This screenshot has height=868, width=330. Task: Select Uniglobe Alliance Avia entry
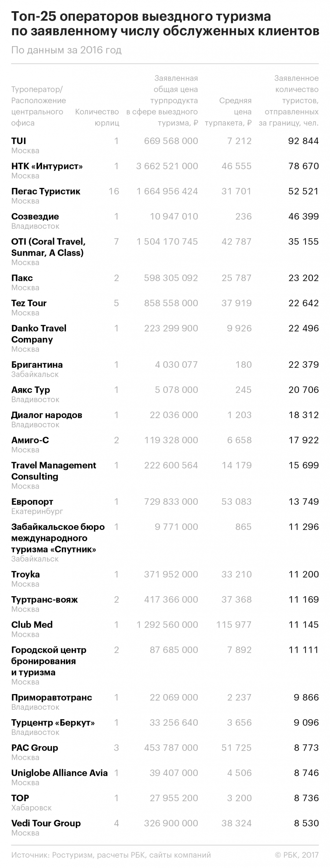[59, 772]
